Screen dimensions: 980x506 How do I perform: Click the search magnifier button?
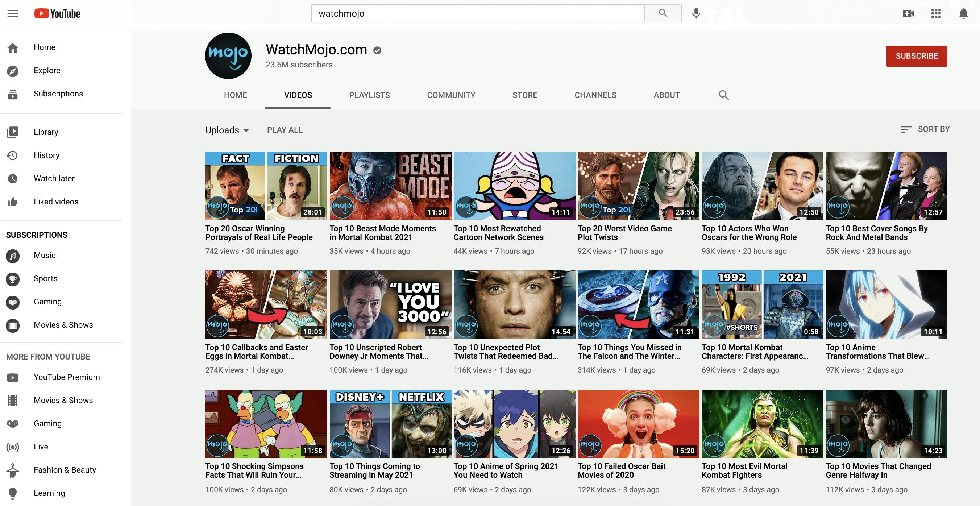point(663,13)
